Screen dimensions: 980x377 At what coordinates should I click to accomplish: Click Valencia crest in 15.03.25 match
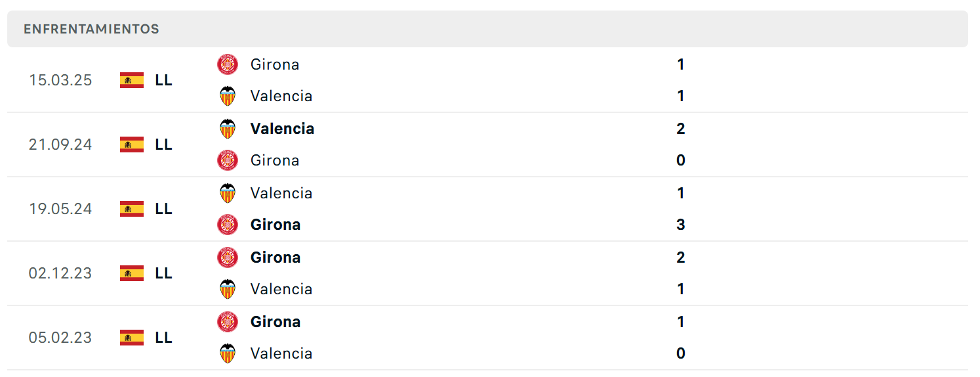click(228, 96)
